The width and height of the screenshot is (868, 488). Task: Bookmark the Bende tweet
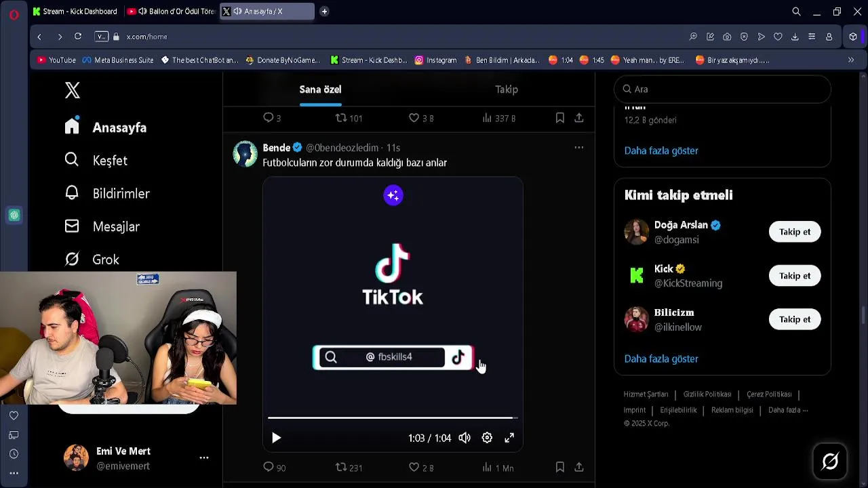pyautogui.click(x=560, y=467)
